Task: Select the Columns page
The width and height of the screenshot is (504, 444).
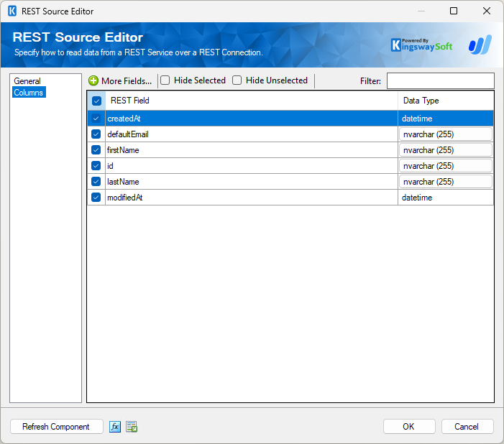Action: 29,92
